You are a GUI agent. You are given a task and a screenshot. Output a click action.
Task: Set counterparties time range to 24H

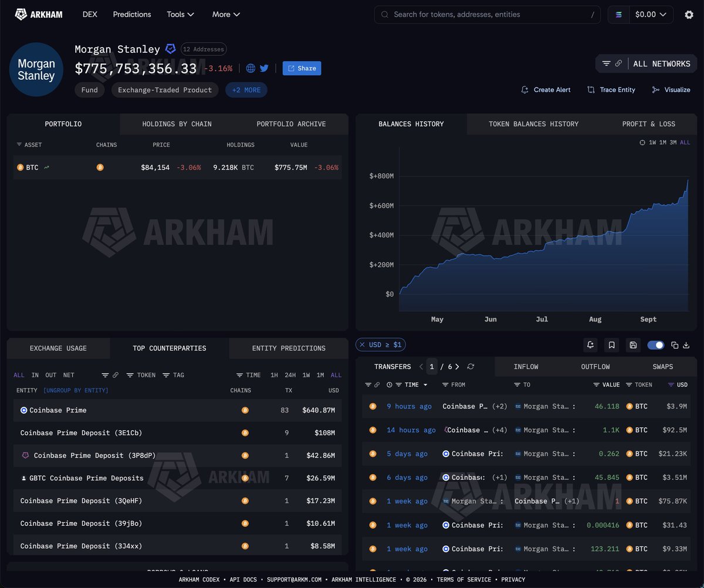point(290,375)
